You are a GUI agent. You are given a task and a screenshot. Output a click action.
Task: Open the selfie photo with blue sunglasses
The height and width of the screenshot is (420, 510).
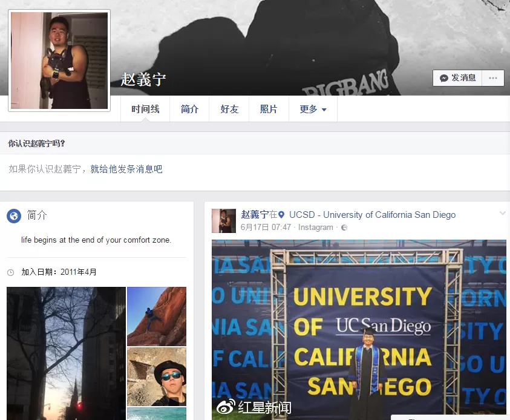(x=157, y=377)
